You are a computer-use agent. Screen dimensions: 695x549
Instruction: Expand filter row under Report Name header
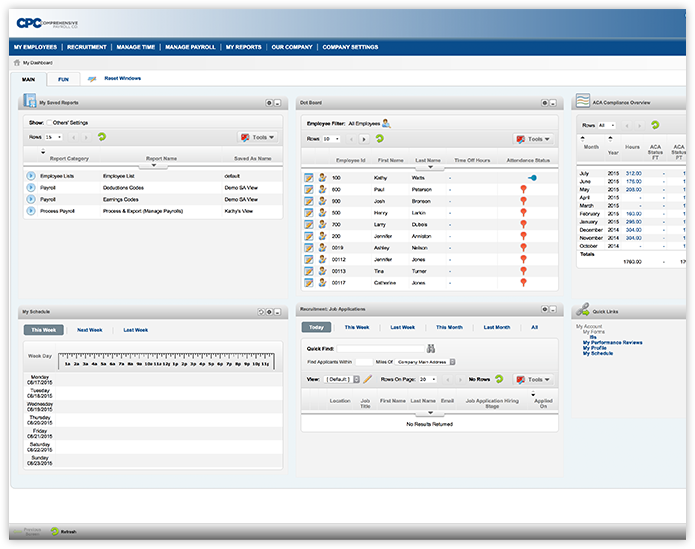pyautogui.click(x=153, y=166)
